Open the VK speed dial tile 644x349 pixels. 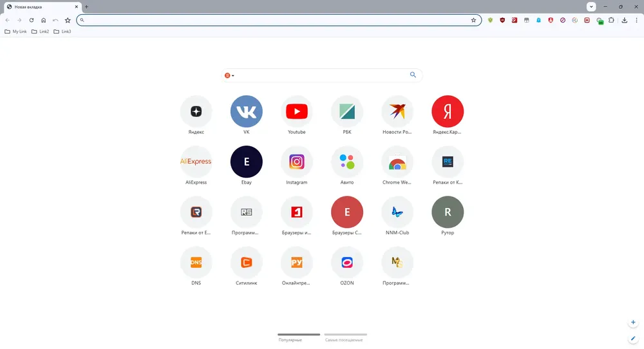pyautogui.click(x=247, y=111)
